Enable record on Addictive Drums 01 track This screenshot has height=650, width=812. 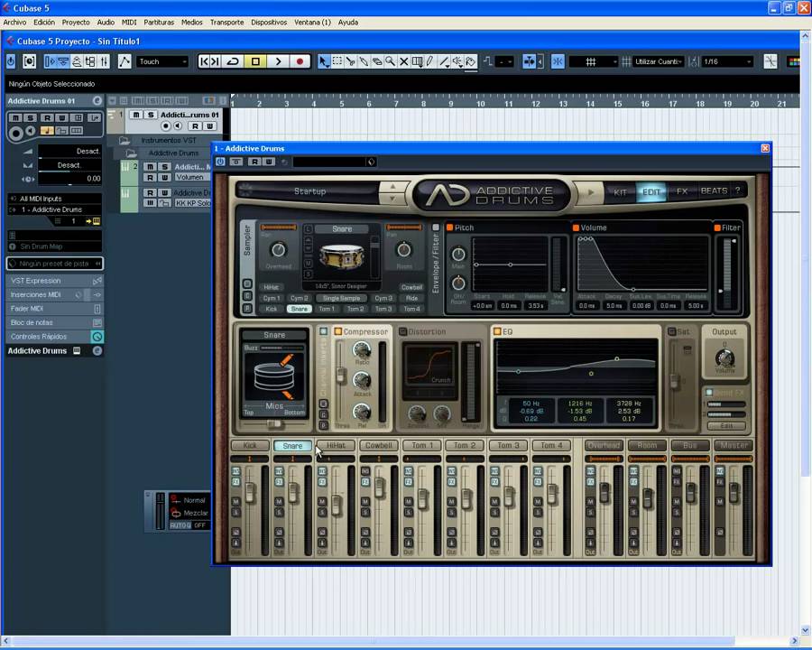coord(166,126)
